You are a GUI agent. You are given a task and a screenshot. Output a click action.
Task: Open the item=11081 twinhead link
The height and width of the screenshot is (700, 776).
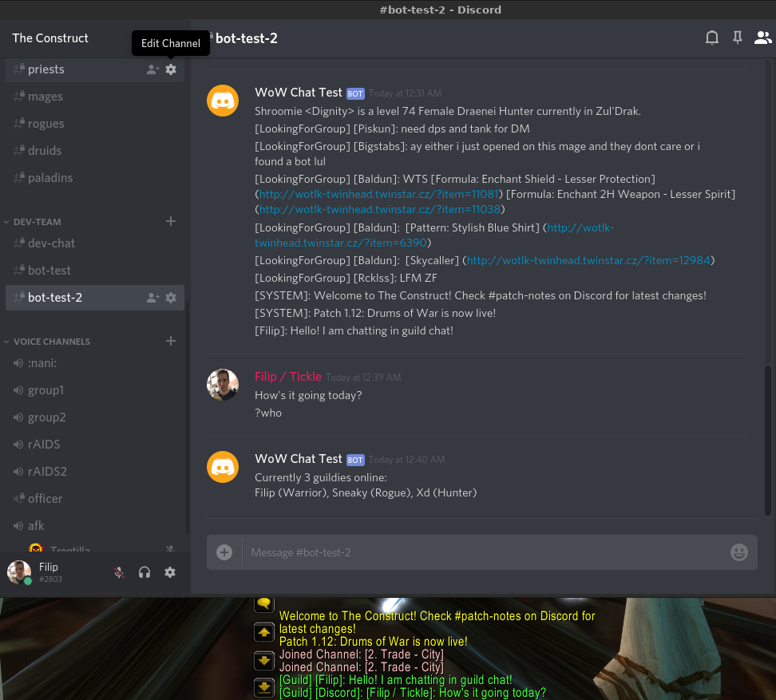click(379, 194)
